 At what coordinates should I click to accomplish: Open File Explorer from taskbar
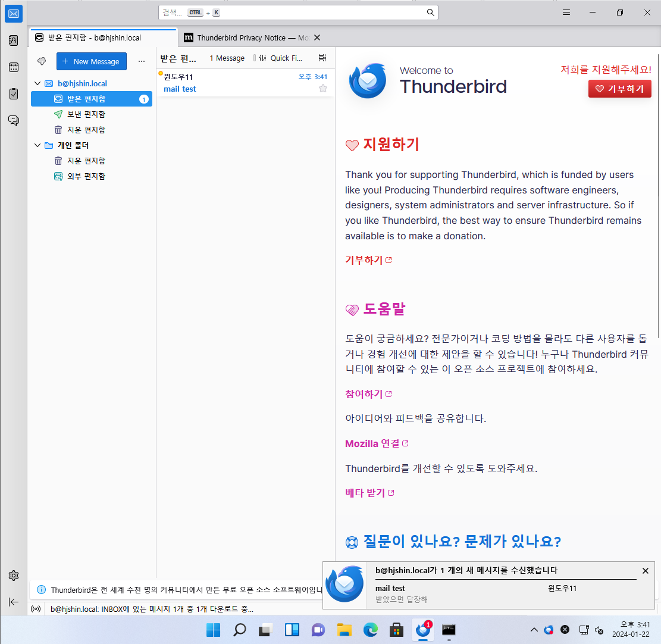pos(344,630)
